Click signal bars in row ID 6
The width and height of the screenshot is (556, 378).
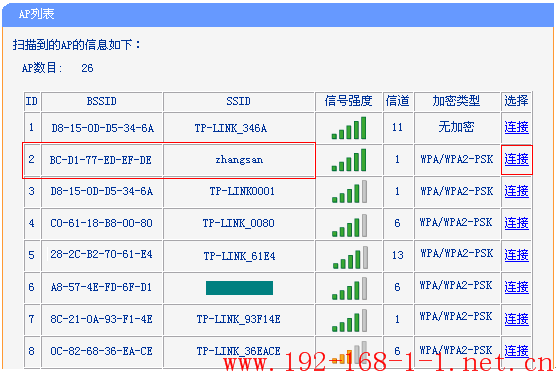pyautogui.click(x=350, y=289)
